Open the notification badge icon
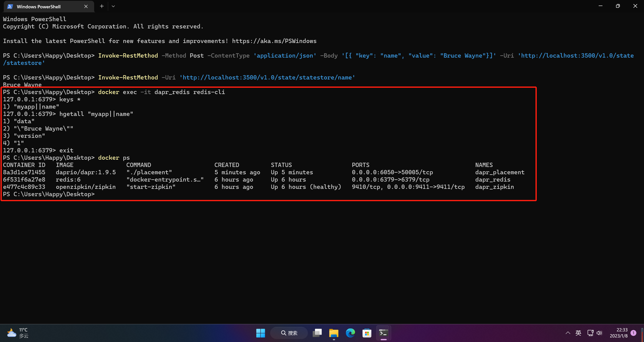The height and width of the screenshot is (342, 644). pos(633,333)
